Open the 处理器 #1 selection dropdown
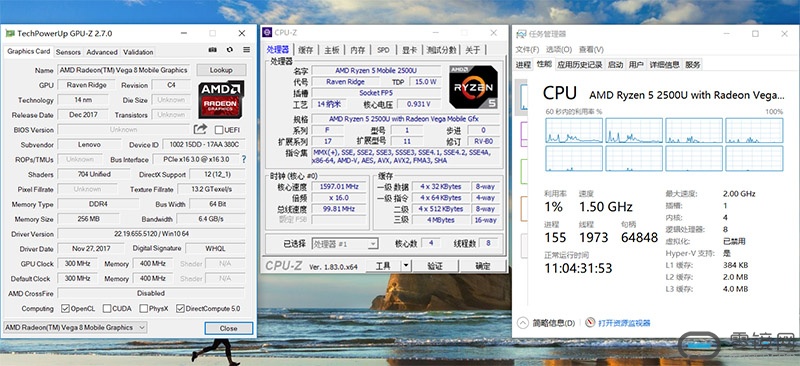Image resolution: width=800 pixels, height=366 pixels. (x=345, y=244)
